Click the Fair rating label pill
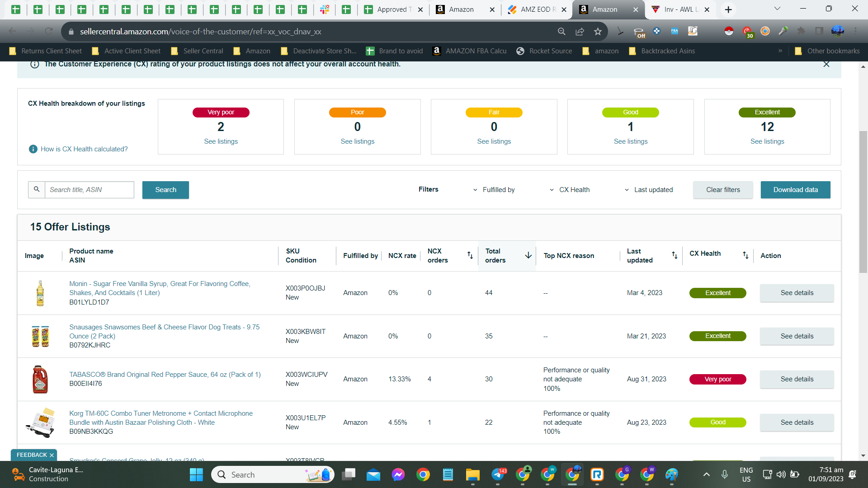Viewport: 868px width, 488px height. [x=494, y=113]
